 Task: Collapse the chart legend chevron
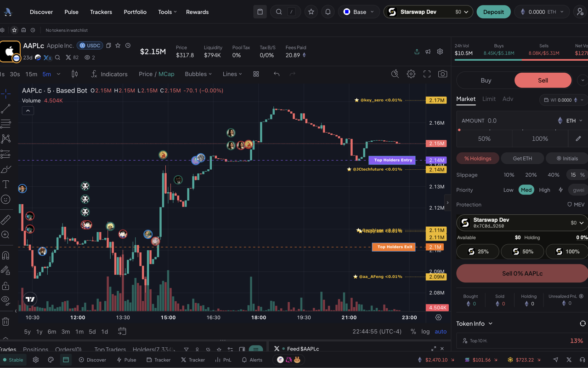click(28, 110)
